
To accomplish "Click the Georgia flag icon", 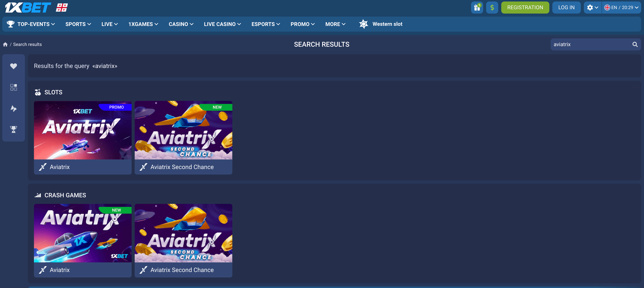I will 62,8.
